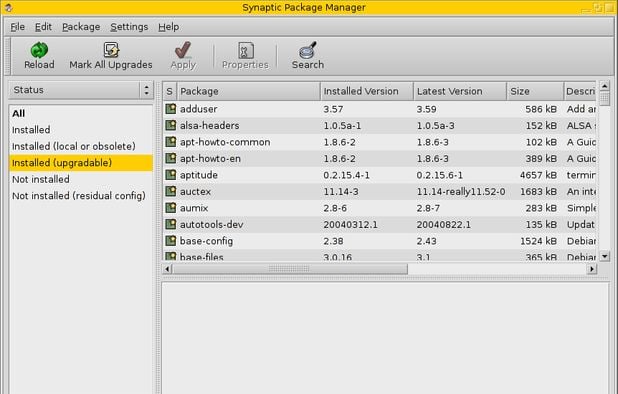
Task: Click latest version 2.8-7 for aumix
Action: (428, 208)
